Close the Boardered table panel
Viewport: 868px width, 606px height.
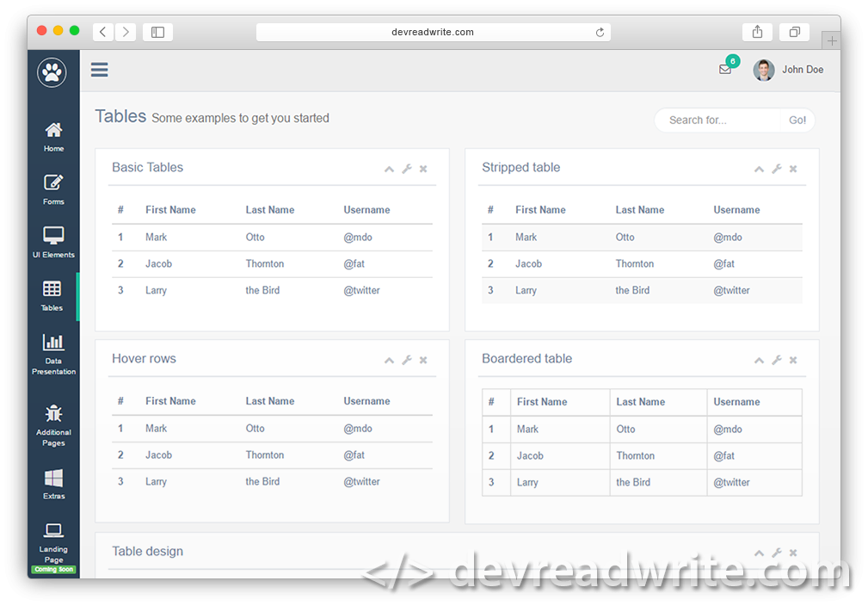[793, 360]
